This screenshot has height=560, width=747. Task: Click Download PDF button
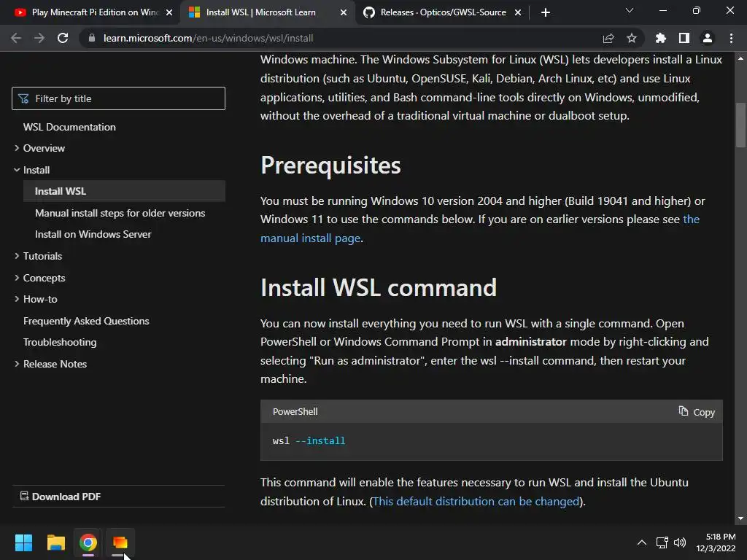click(61, 497)
